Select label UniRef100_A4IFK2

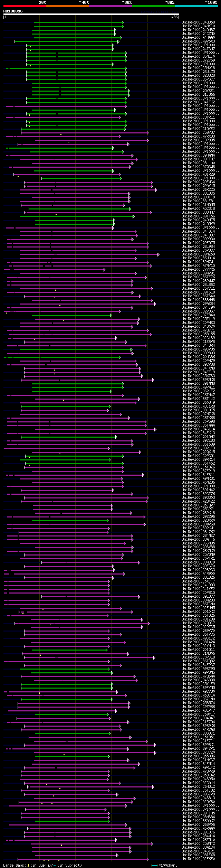pyautogui.click(x=198, y=102)
